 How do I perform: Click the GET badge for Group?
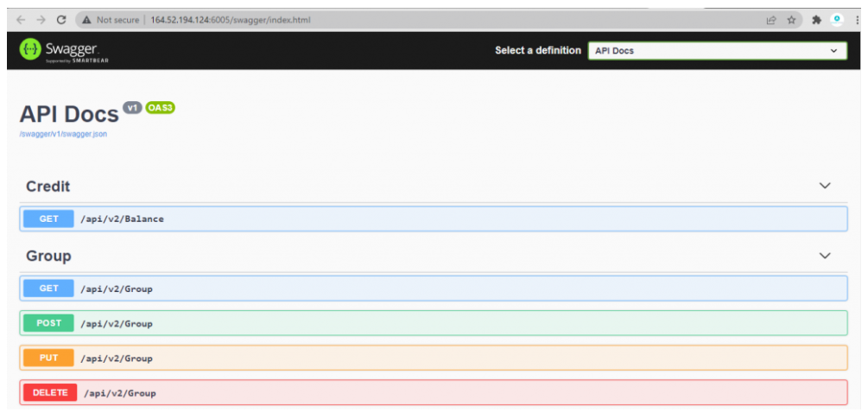[x=48, y=289]
